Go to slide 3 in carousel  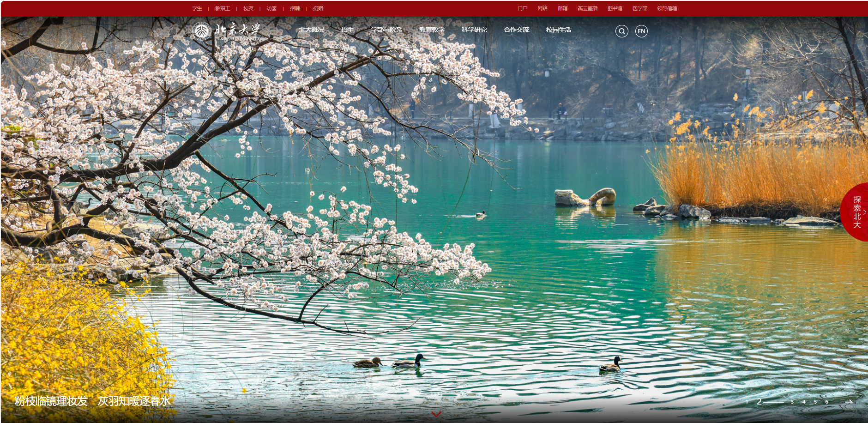click(x=792, y=402)
